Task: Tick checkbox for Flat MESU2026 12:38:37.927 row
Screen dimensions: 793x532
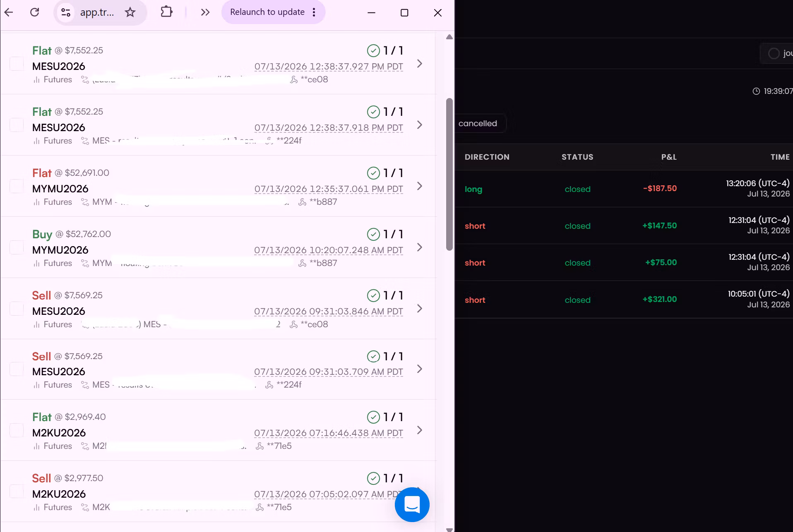Action: tap(17, 64)
